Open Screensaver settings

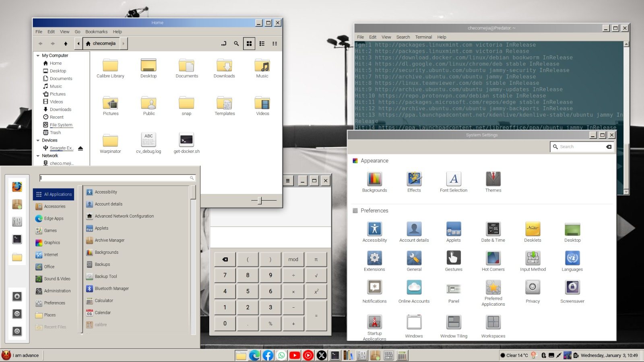(572, 292)
